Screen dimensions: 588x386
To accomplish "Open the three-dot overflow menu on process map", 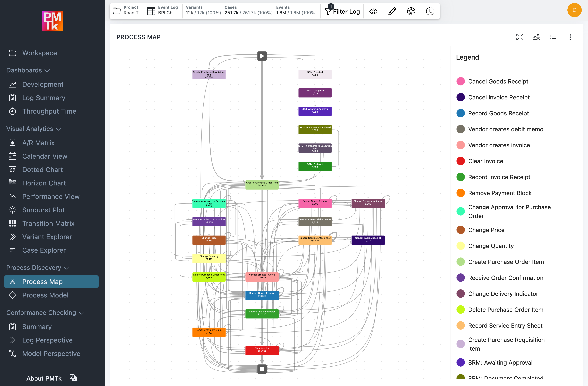I will coord(570,37).
